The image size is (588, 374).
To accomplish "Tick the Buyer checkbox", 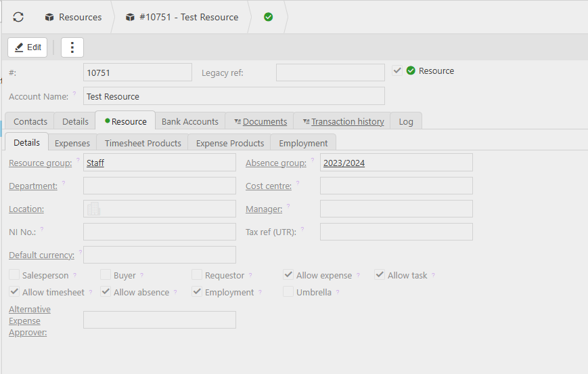I will [x=106, y=274].
